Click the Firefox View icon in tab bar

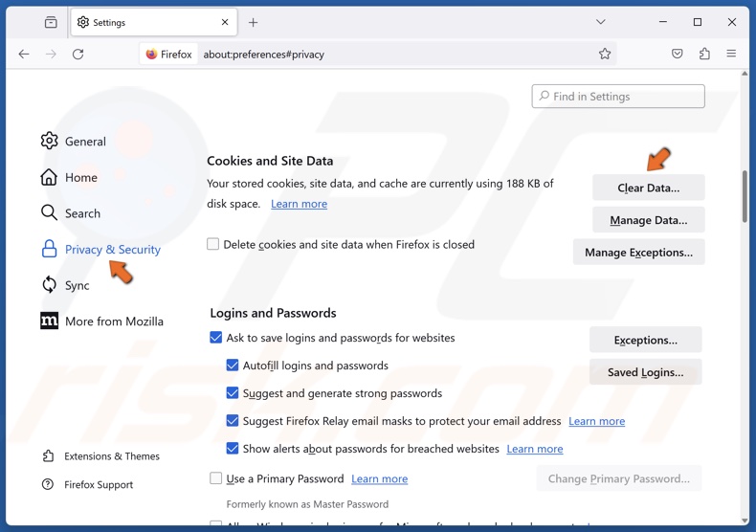pos(51,22)
